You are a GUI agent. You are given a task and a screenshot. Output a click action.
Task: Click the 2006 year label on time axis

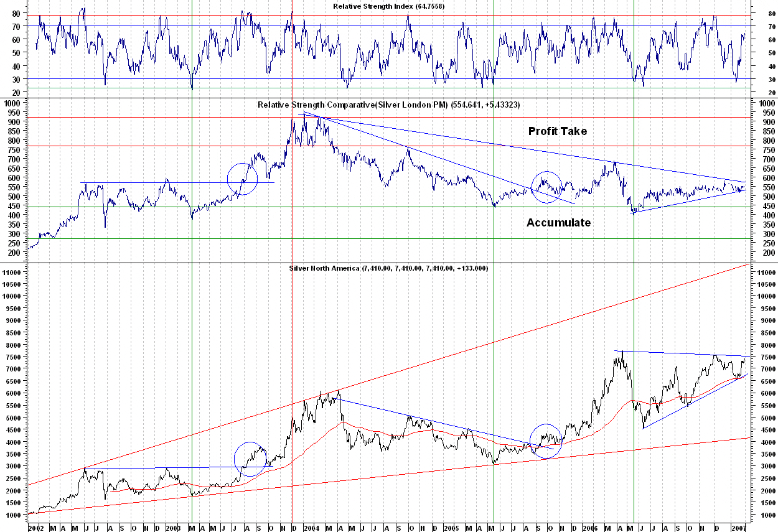tap(591, 527)
